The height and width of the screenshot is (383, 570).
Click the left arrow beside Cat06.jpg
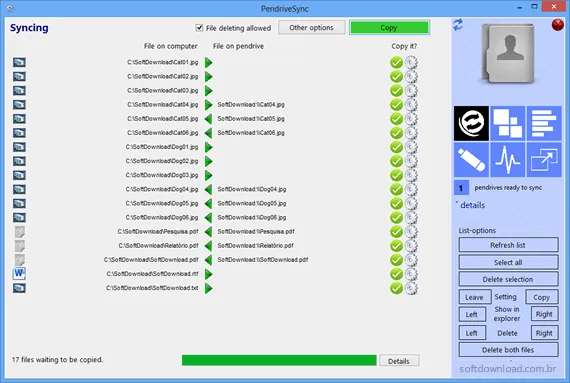[208, 133]
